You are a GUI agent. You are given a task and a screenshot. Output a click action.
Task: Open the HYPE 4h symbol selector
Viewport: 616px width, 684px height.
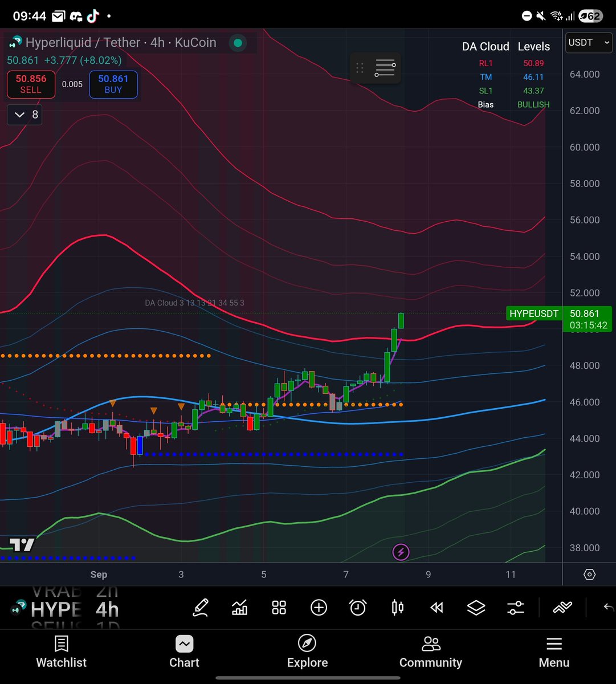tap(66, 609)
